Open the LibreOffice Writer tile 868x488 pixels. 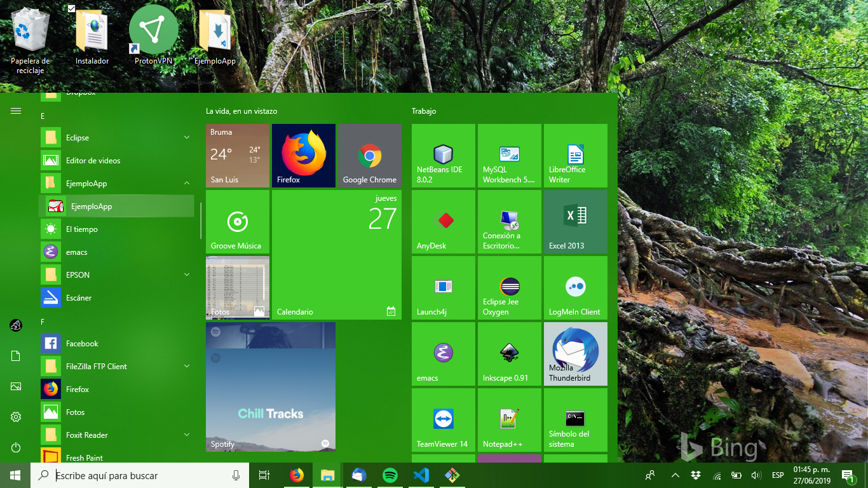tap(576, 156)
